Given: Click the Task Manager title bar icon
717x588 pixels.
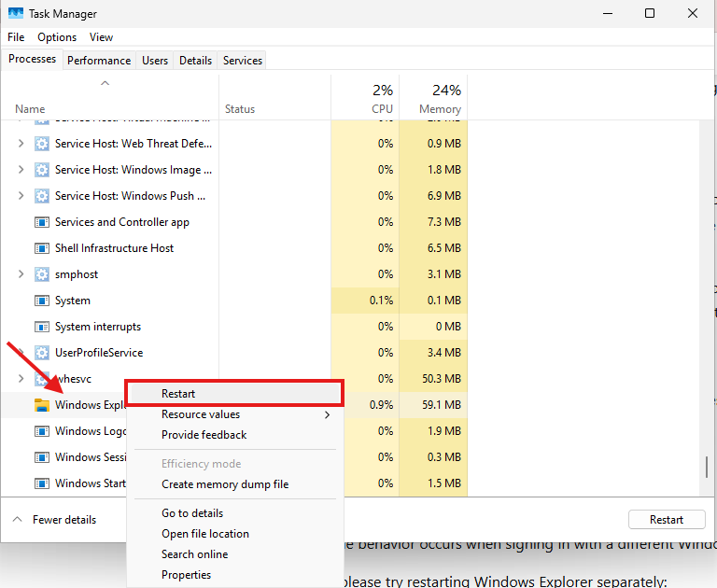Looking at the screenshot, I should coord(16,13).
